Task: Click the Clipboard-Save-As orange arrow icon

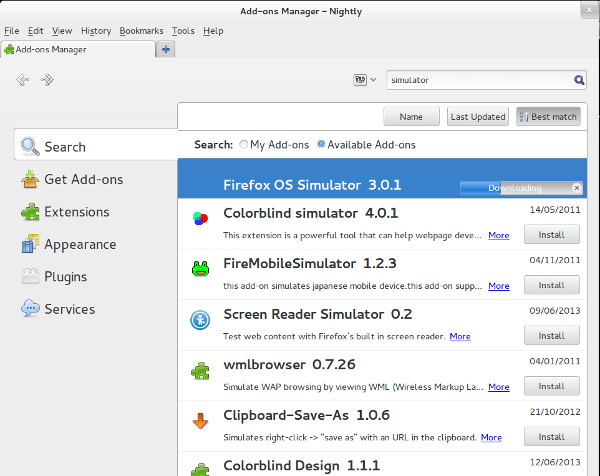Action: coord(200,421)
